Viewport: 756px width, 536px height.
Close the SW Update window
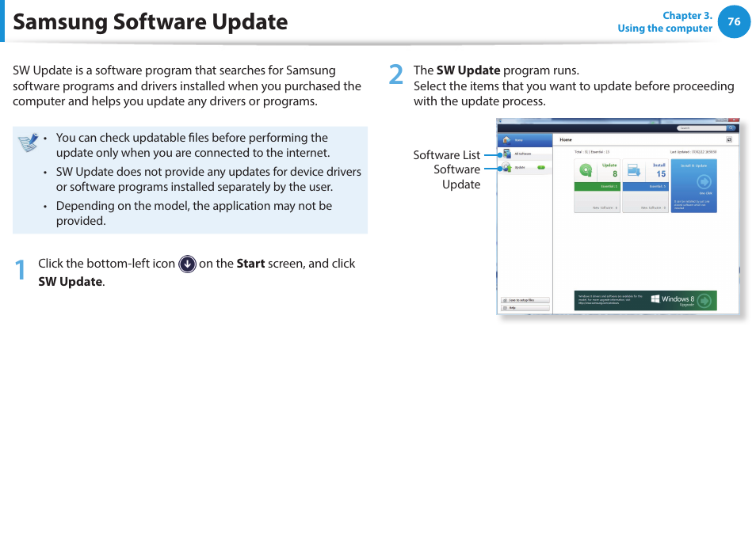point(733,120)
